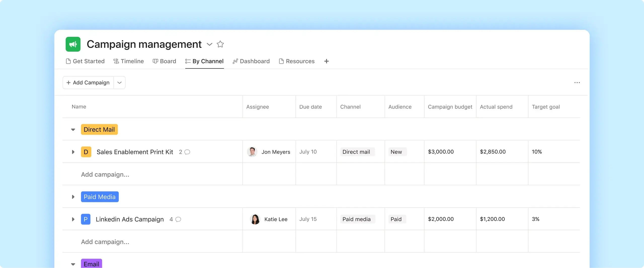Click the Direct Mail section label
The width and height of the screenshot is (644, 268).
[x=99, y=130]
